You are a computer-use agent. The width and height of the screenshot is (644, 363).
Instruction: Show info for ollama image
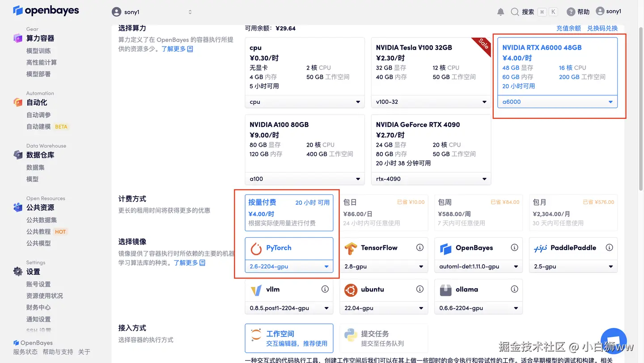coord(514,289)
